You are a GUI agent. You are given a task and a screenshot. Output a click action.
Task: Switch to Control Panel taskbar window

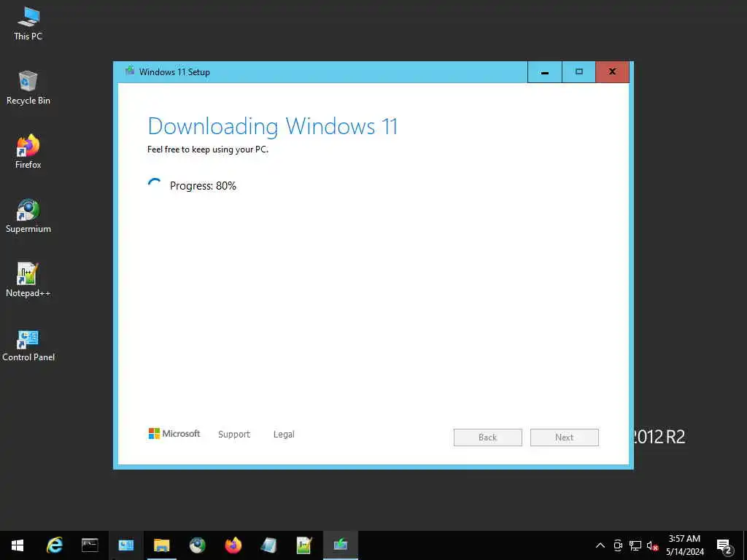click(x=125, y=545)
